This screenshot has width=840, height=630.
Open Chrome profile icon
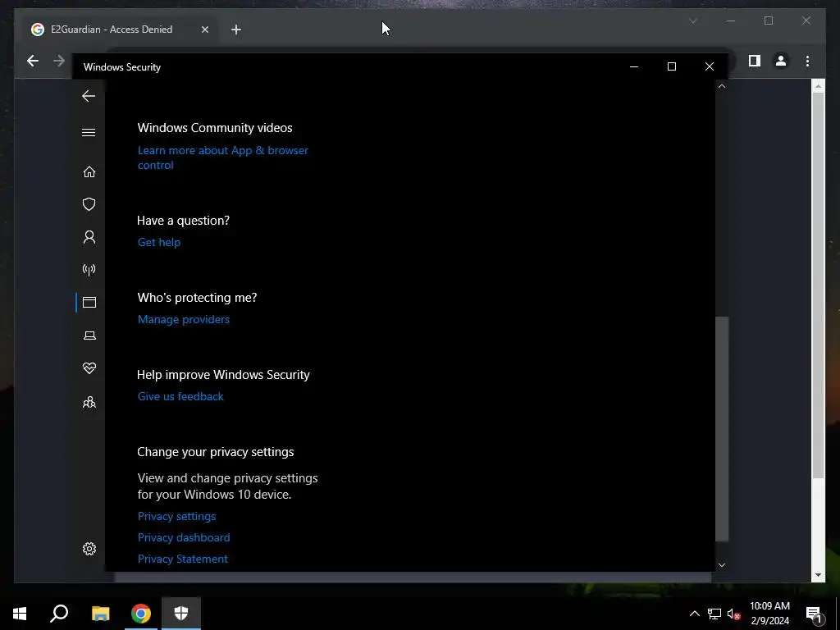click(x=781, y=61)
